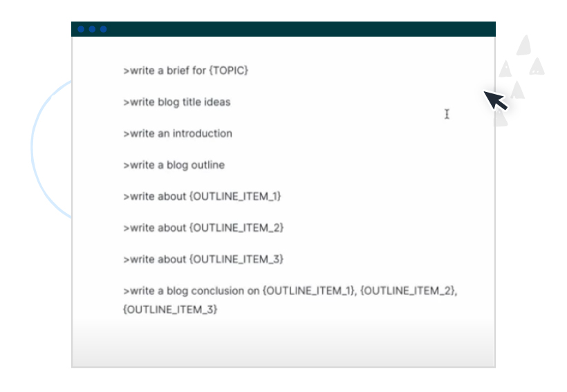Viewport: 567px width, 392px height.
Task: Click the 'write blog title ideas' command
Action: [x=177, y=102]
